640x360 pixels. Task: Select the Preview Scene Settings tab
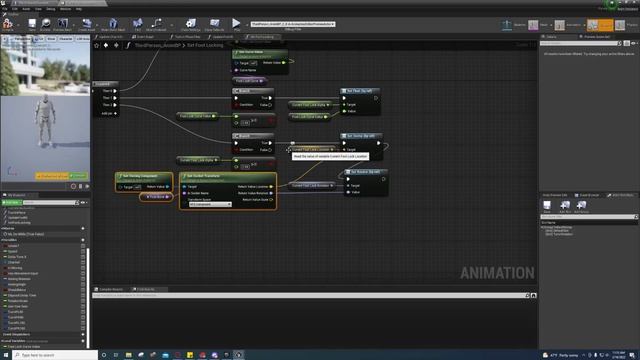[597, 37]
